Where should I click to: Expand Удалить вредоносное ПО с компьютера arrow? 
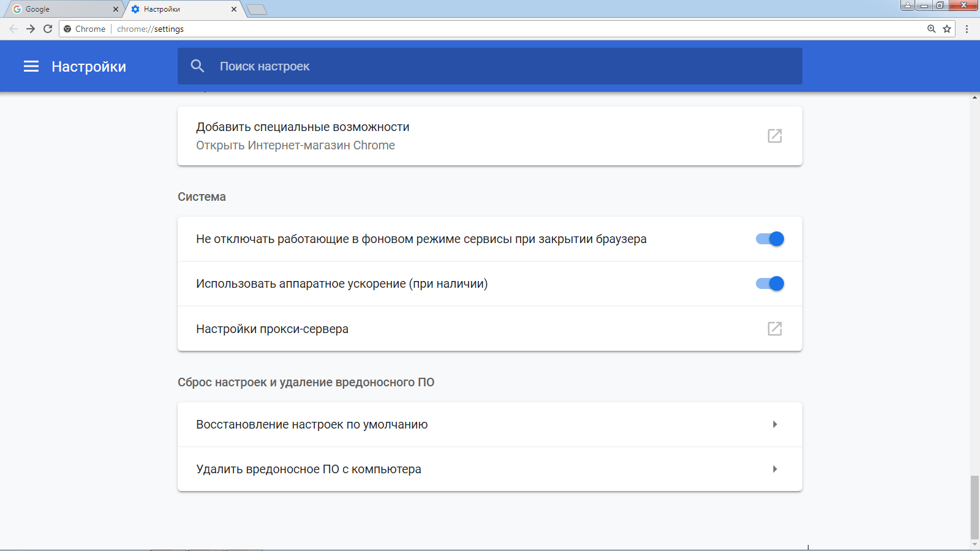point(775,469)
